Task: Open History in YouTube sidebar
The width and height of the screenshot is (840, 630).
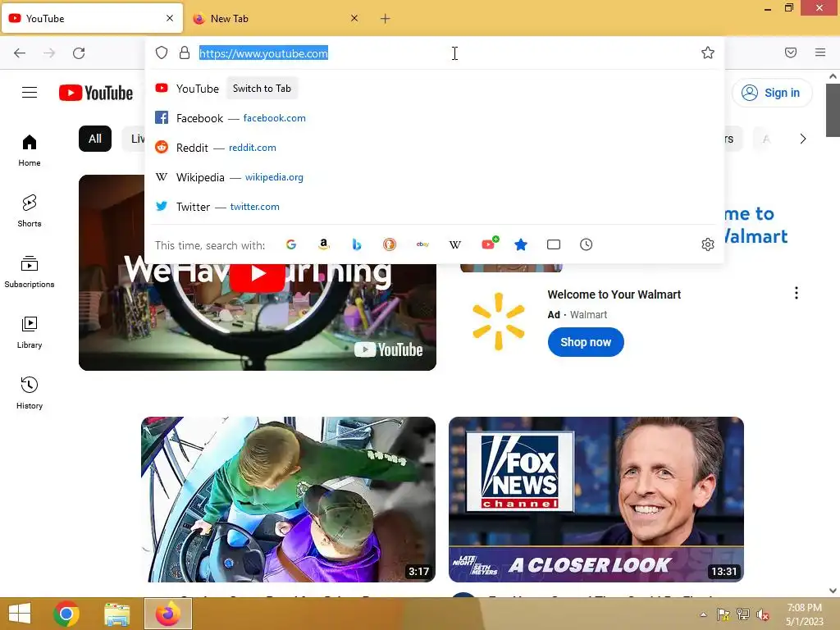Action: tap(30, 393)
